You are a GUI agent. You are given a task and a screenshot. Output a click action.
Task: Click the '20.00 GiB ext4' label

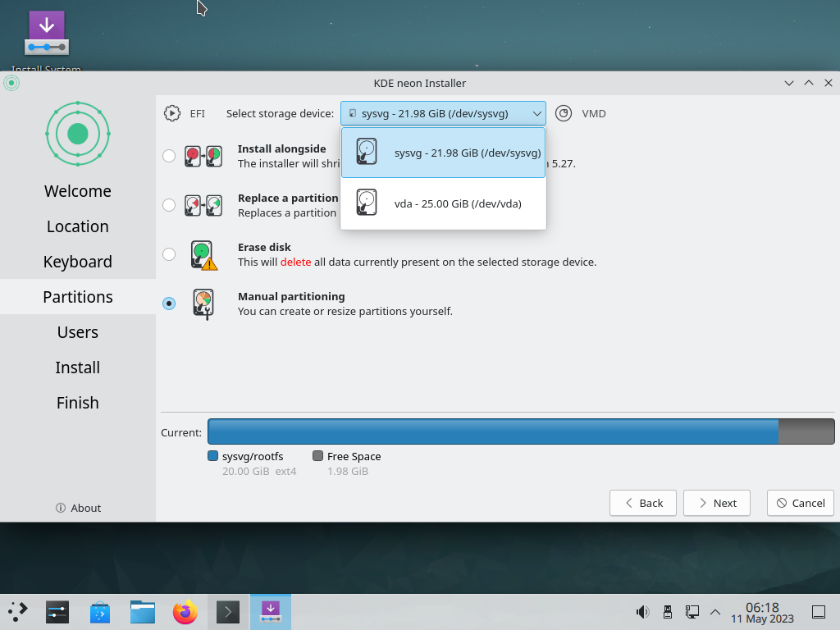[x=259, y=472]
